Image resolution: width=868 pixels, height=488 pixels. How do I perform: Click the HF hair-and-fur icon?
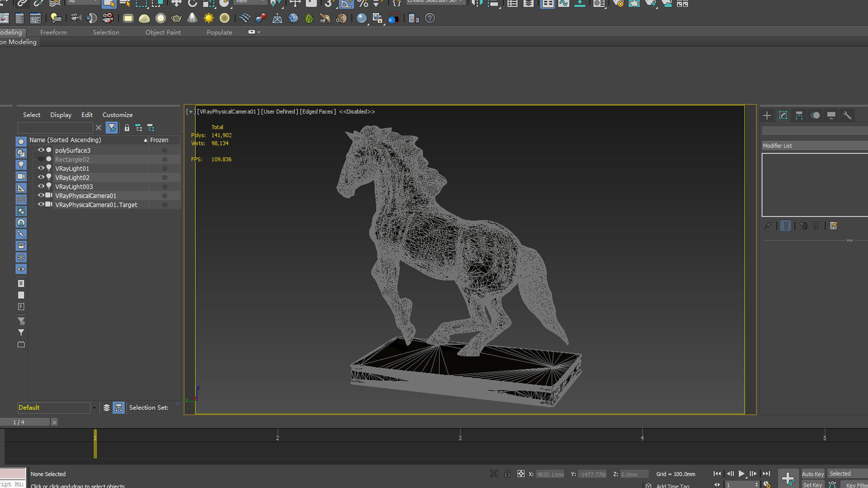point(325,19)
